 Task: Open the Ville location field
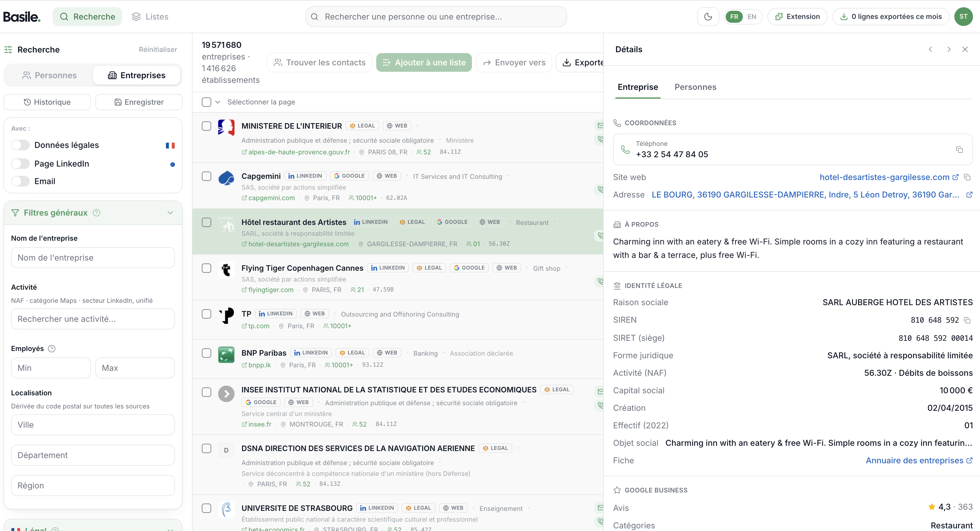pyautogui.click(x=93, y=425)
